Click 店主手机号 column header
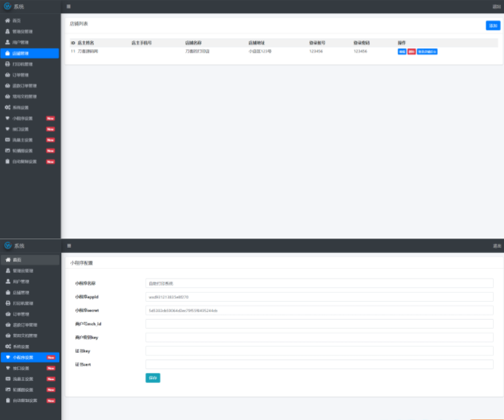504x420 pixels. (x=142, y=43)
